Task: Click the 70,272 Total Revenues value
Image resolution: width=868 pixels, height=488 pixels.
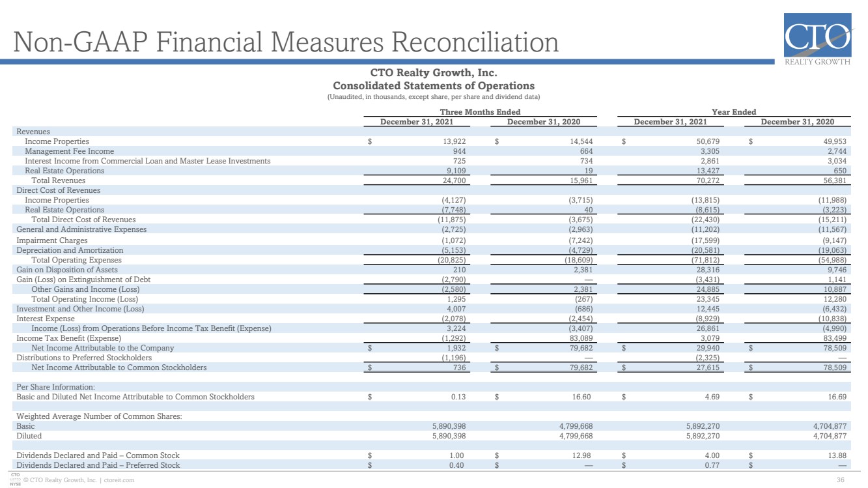Action: pyautogui.click(x=707, y=180)
